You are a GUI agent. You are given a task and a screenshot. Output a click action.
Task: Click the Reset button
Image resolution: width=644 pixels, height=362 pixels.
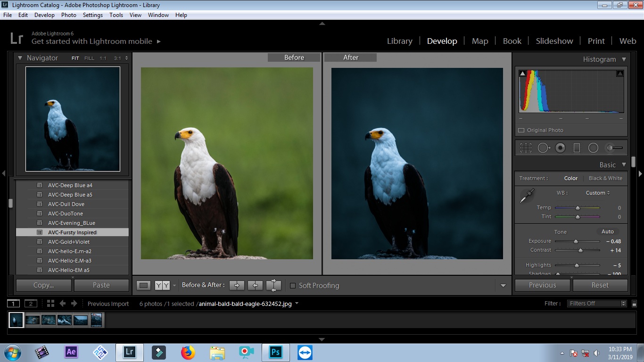point(600,285)
